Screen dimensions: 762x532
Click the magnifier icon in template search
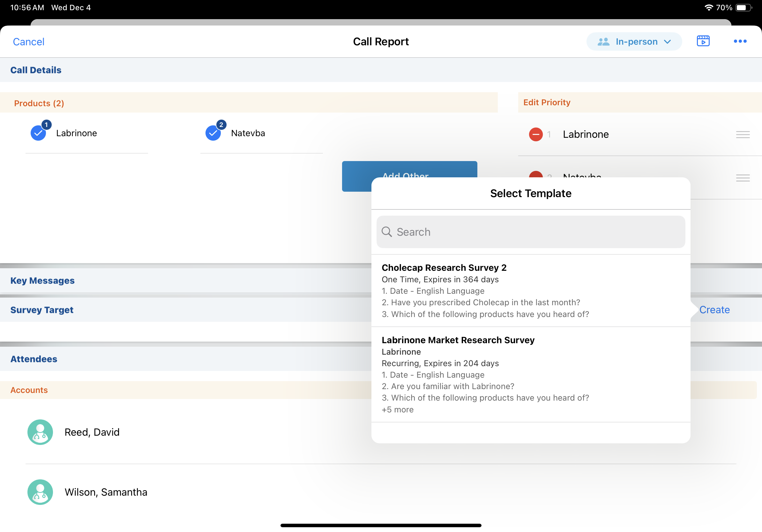tap(387, 232)
